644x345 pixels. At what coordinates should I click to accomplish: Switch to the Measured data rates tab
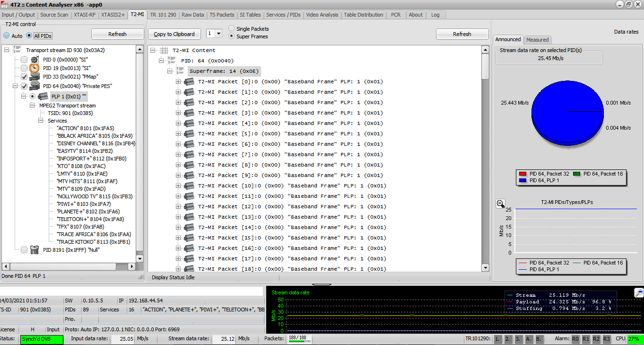point(538,40)
